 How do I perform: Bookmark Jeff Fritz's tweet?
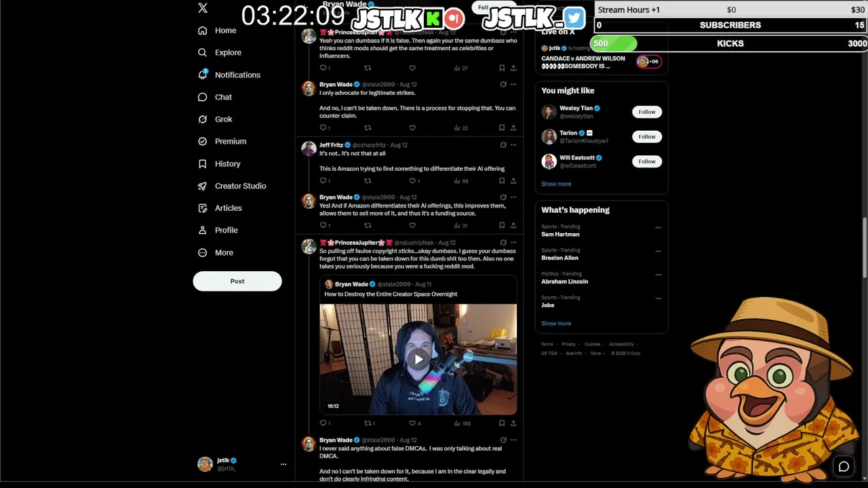tap(502, 181)
